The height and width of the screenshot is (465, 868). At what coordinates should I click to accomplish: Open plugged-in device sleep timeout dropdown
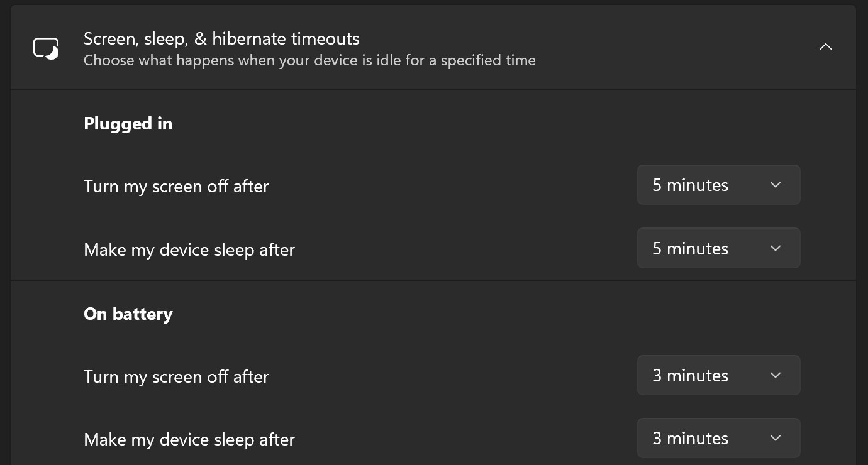(x=718, y=249)
